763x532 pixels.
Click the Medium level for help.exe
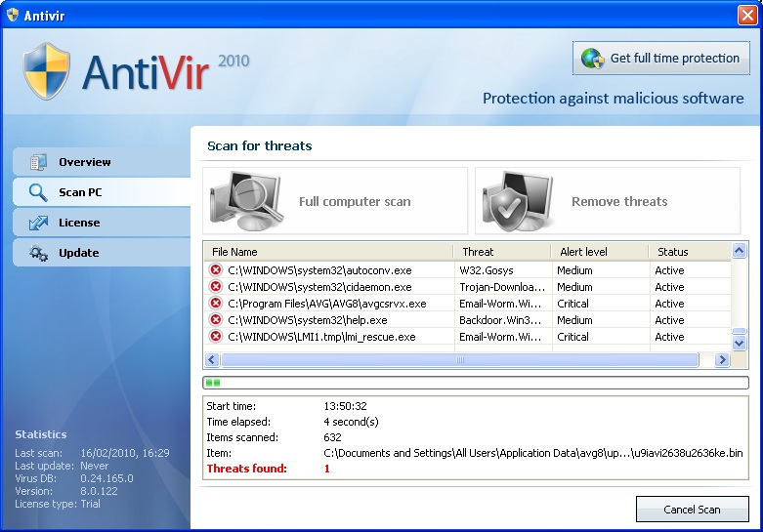[x=574, y=320]
